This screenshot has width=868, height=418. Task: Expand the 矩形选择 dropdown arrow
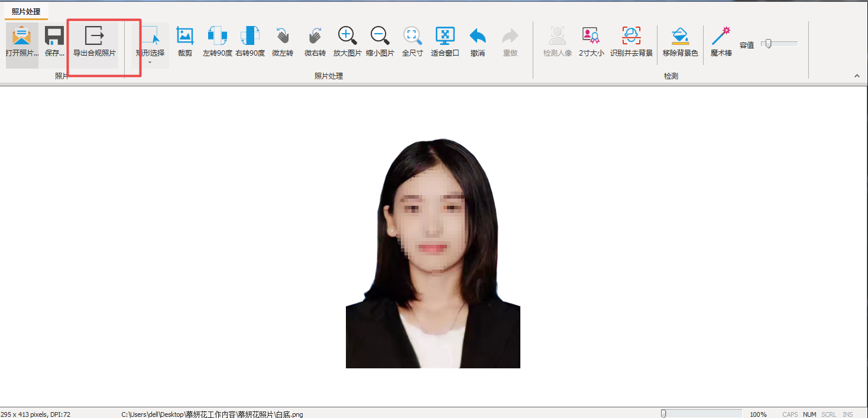tap(150, 62)
